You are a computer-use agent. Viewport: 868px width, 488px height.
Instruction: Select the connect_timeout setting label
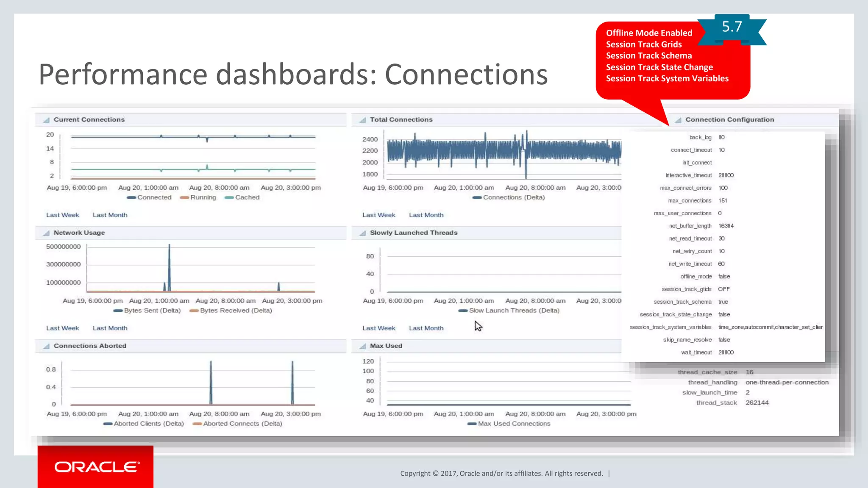(x=691, y=150)
